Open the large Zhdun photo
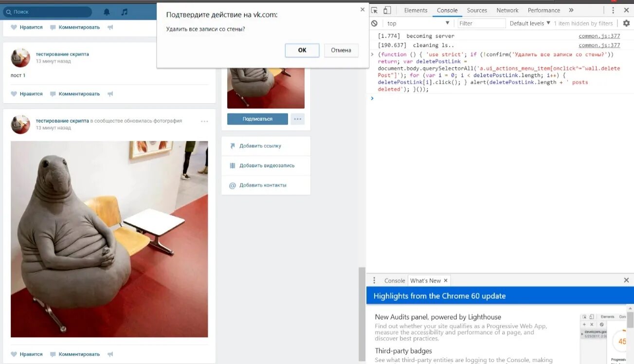 pyautogui.click(x=109, y=239)
